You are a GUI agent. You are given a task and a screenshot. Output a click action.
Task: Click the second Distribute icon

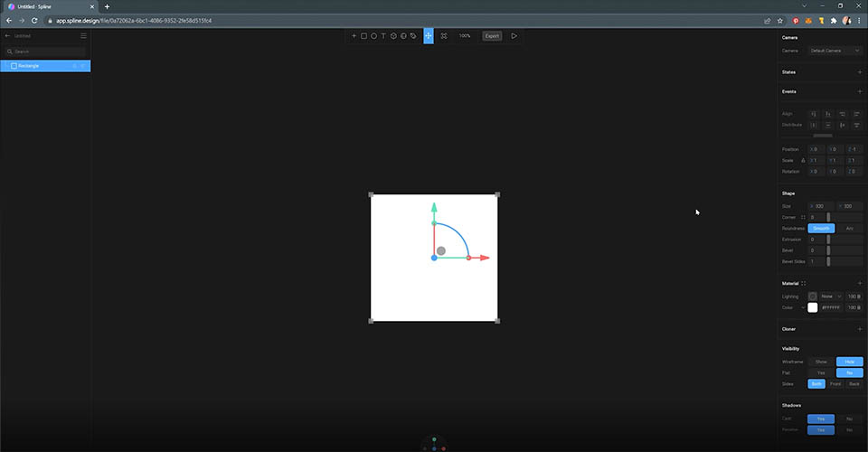(828, 125)
